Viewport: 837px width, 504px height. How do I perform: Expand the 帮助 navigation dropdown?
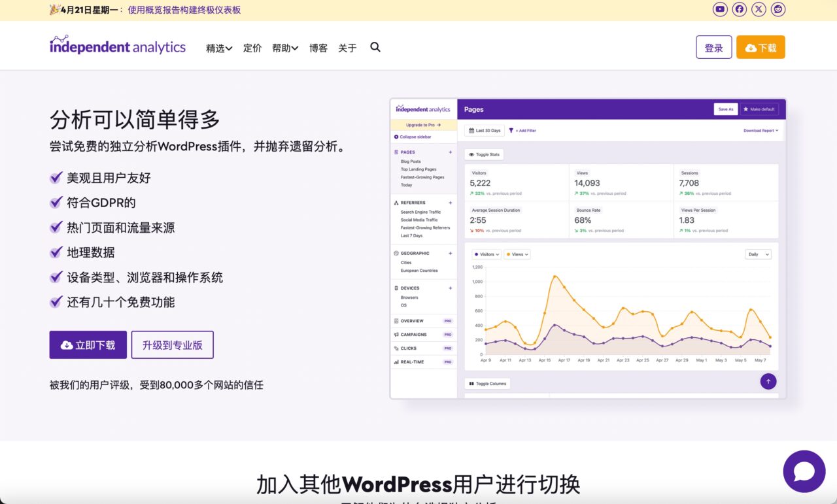pyautogui.click(x=285, y=48)
